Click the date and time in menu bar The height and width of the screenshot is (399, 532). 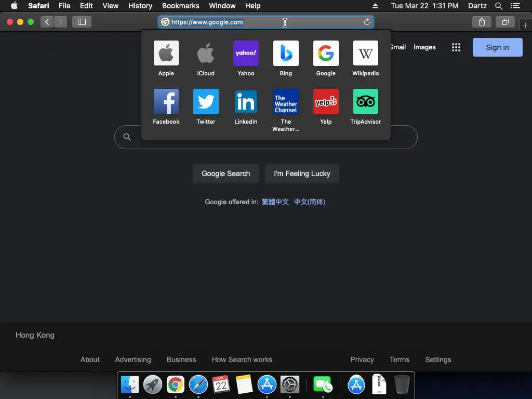(424, 6)
